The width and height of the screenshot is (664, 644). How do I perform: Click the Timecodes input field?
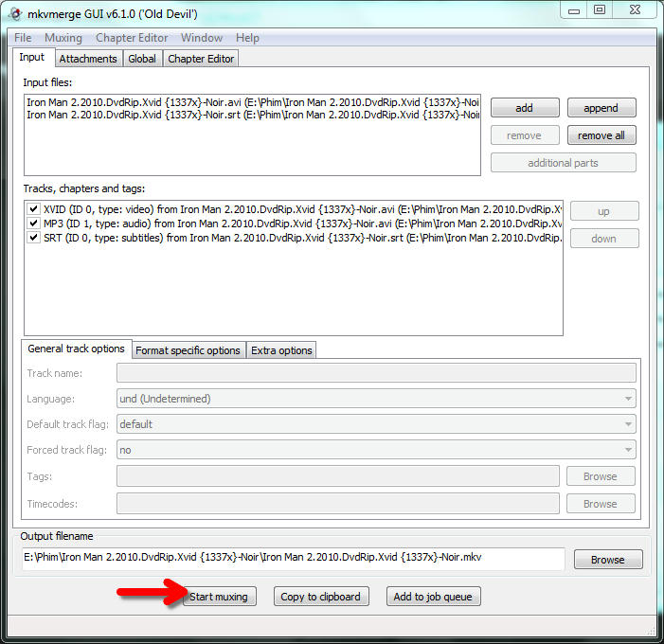[338, 504]
